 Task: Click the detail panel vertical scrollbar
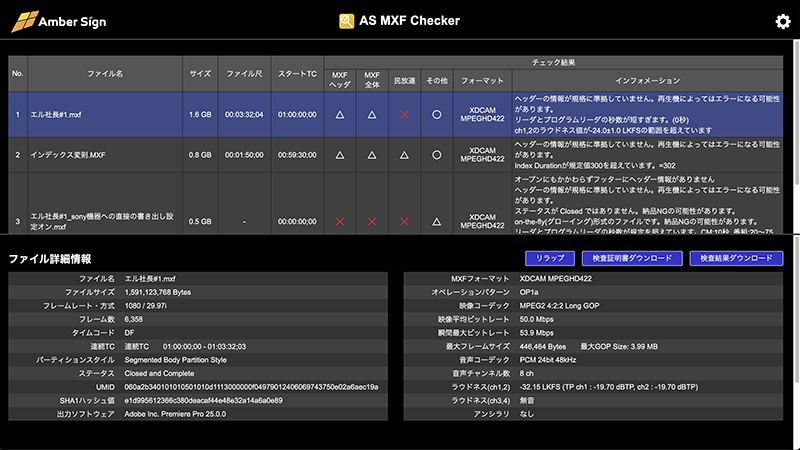click(x=797, y=309)
